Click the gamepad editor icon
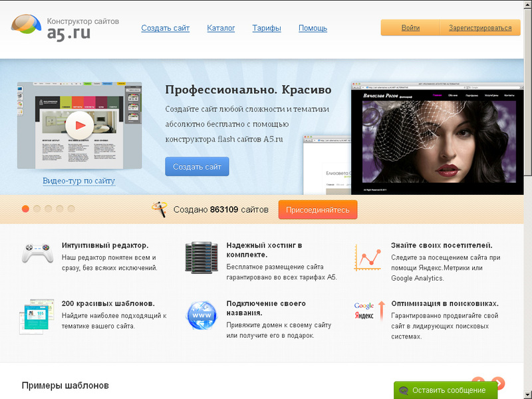Image resolution: width=532 pixels, height=399 pixels. click(x=37, y=253)
